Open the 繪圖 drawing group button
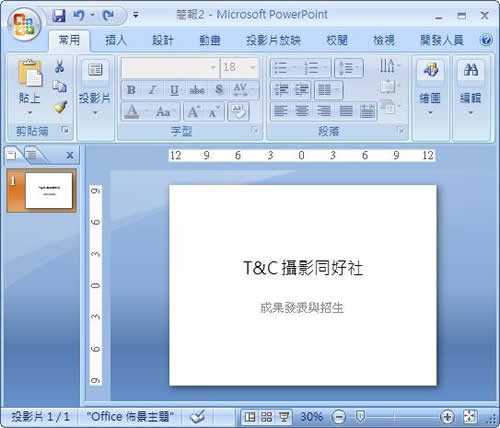This screenshot has height=428, width=500. (430, 88)
